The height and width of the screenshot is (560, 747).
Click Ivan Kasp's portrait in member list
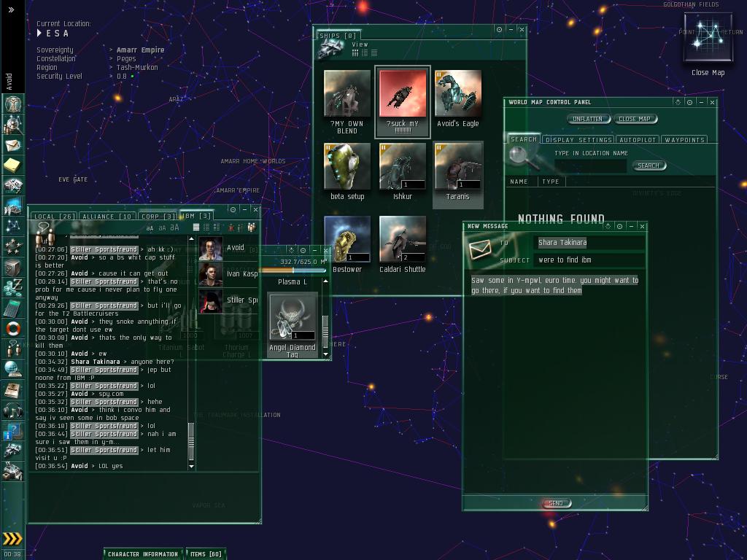coord(211,274)
